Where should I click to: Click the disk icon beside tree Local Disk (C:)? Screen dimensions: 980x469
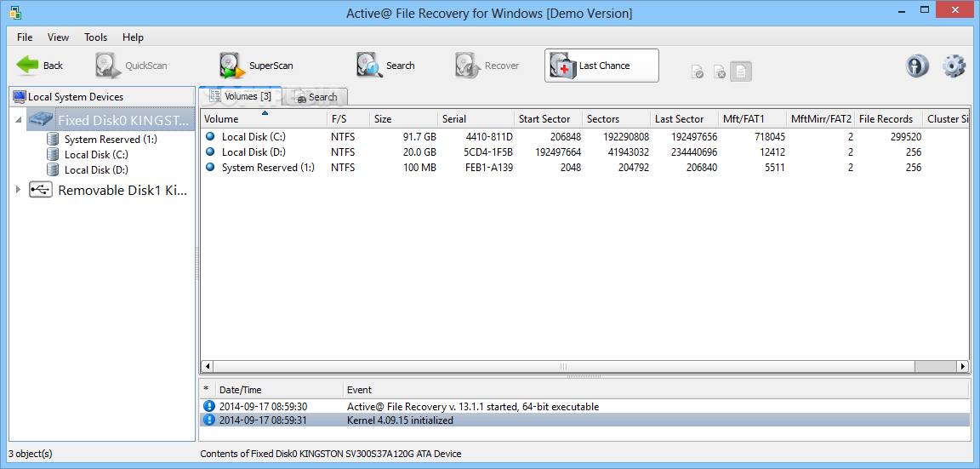53,154
